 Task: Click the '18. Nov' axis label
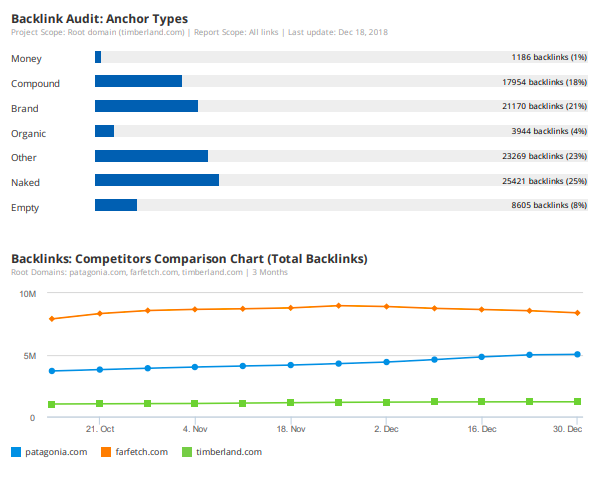click(291, 429)
